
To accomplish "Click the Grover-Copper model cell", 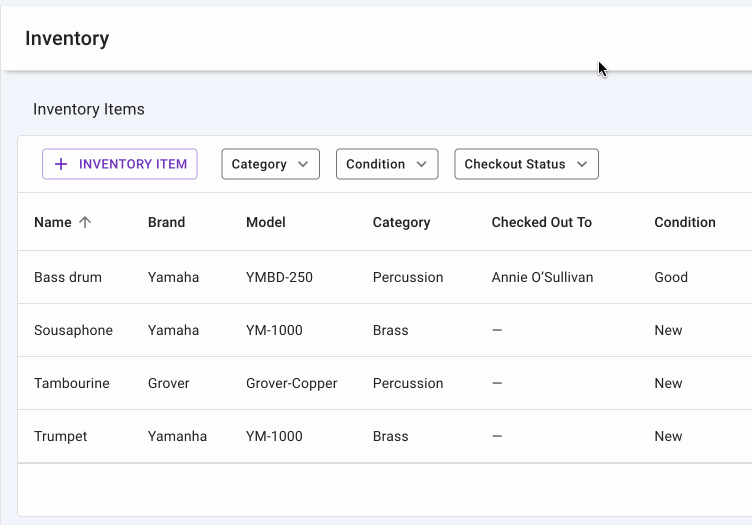I will [x=291, y=383].
